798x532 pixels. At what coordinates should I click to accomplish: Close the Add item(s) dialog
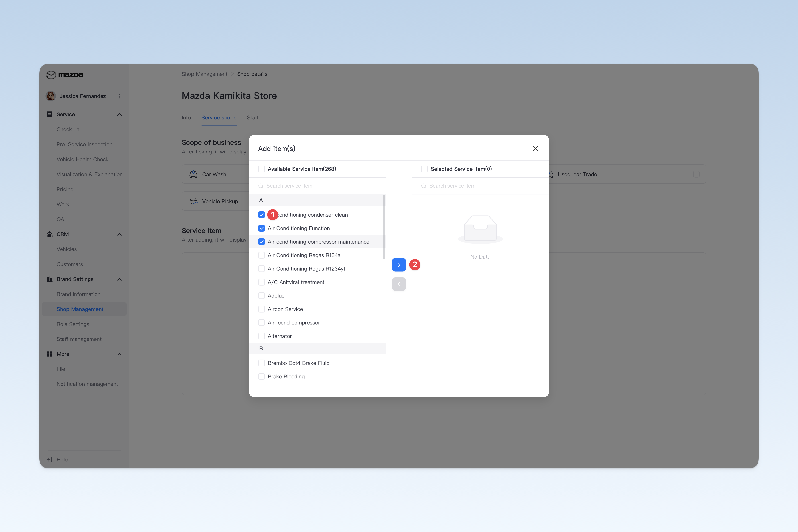point(535,148)
